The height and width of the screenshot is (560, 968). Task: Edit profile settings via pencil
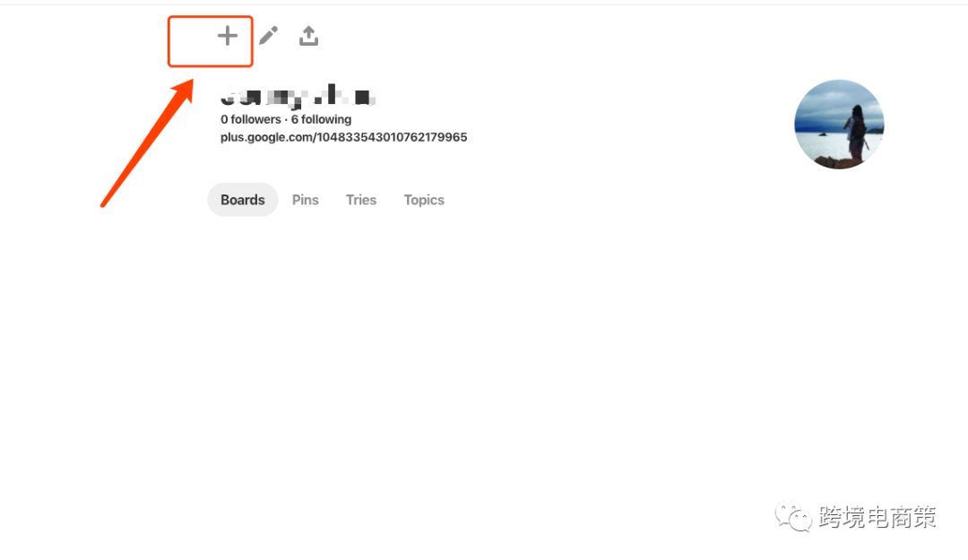pos(269,36)
